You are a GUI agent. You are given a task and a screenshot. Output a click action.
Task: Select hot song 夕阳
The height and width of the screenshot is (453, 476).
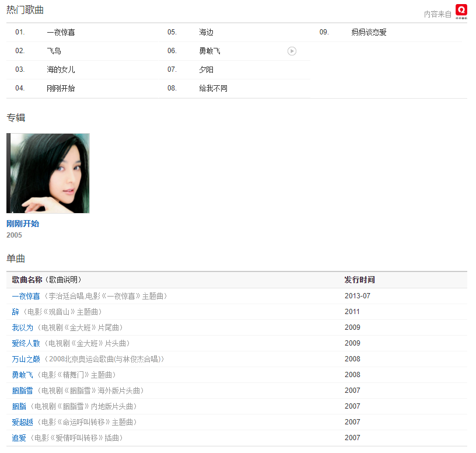coord(206,70)
